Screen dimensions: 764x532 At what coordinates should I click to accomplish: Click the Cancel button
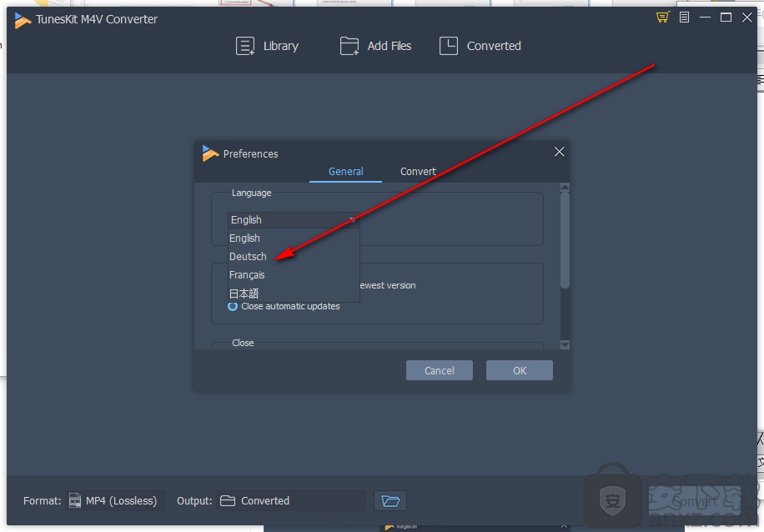point(440,371)
